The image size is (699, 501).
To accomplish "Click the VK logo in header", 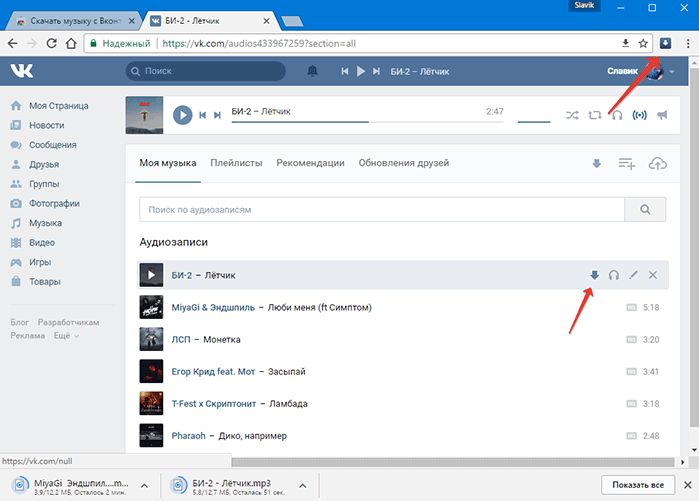I will (22, 70).
